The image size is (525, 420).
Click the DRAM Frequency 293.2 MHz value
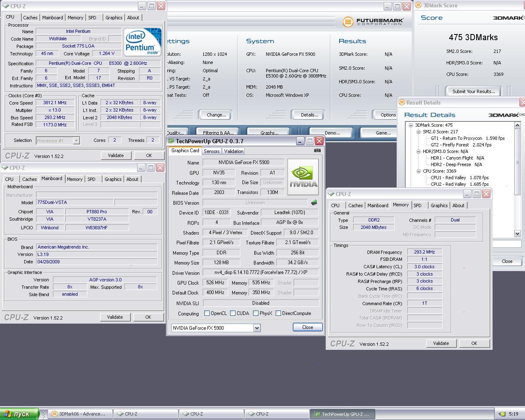[x=425, y=252]
